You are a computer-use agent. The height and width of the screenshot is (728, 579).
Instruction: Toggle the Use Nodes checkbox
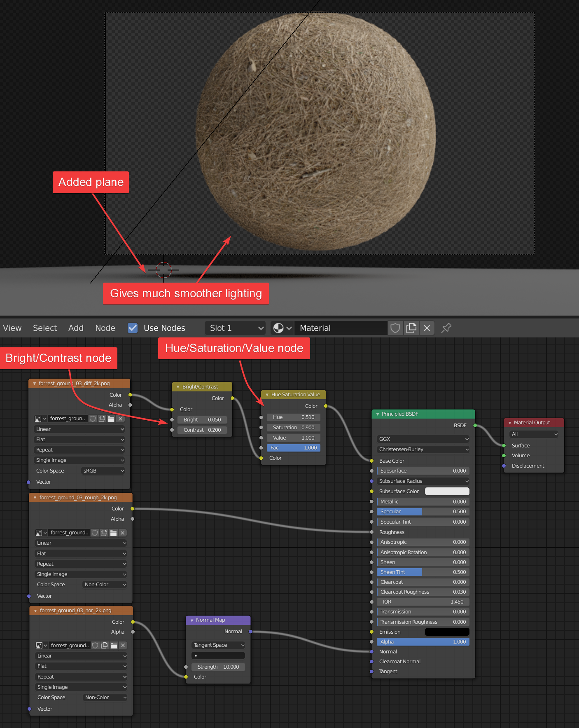133,328
